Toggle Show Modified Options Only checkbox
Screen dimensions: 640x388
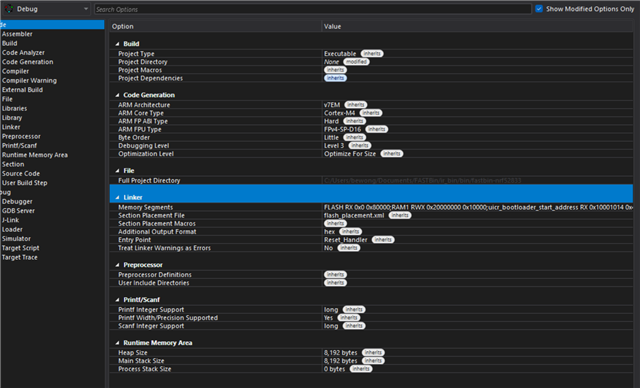pos(539,9)
